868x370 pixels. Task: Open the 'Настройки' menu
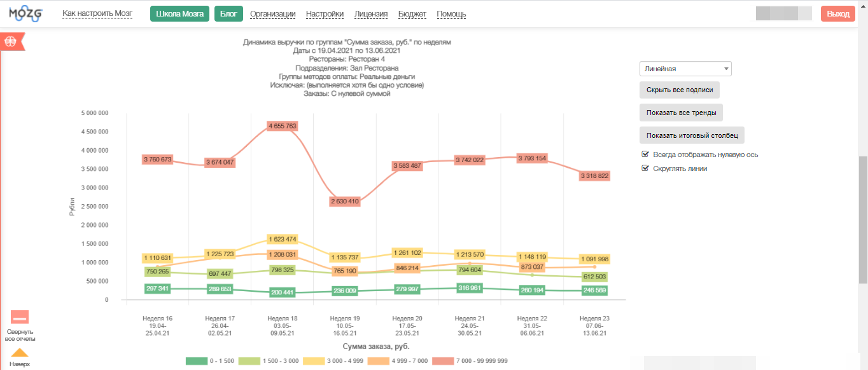click(325, 14)
